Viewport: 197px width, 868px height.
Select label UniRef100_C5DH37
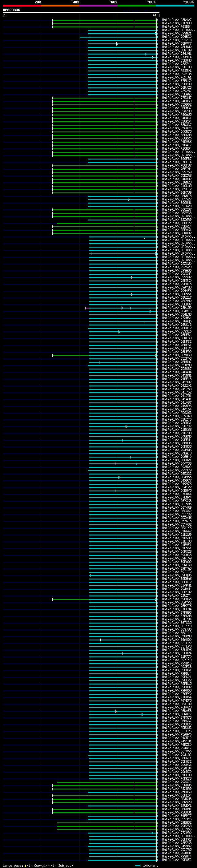pyautogui.click(x=176, y=108)
